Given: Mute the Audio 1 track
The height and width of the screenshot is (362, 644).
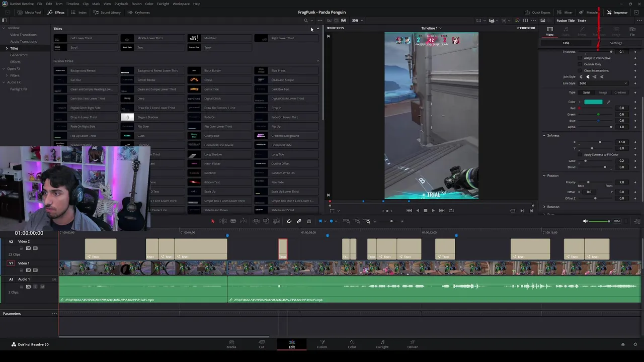Looking at the screenshot, I should (42, 287).
